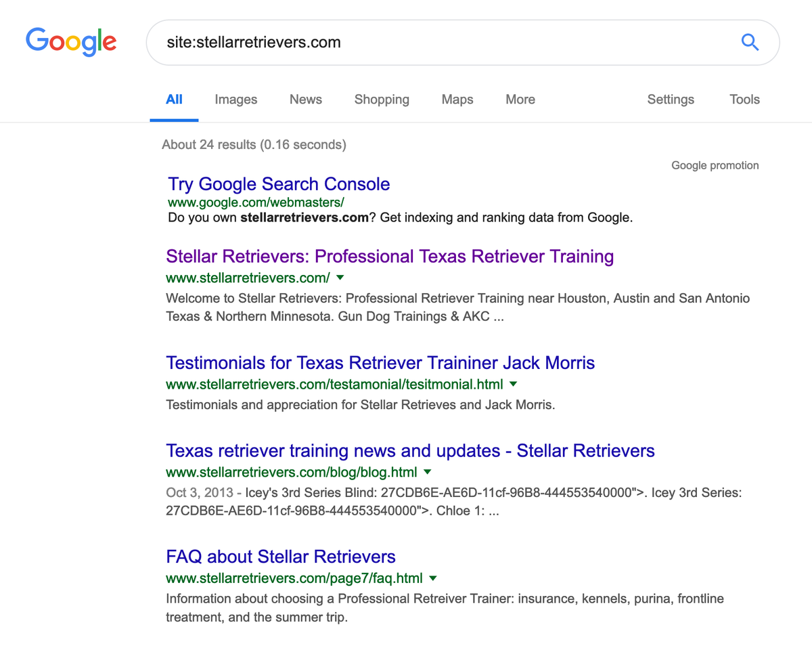Screen dimensions: 812x646
Task: Click the Do you own stellarretrievers.com text
Action: click(x=400, y=218)
